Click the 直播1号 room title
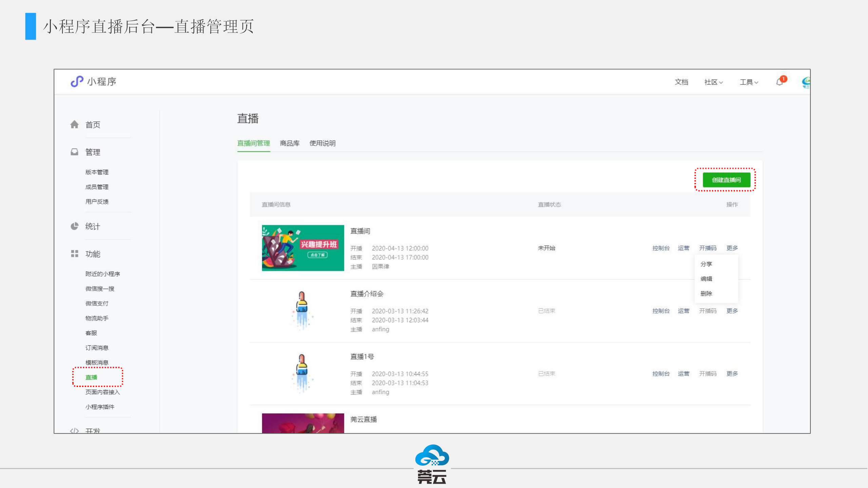Viewport: 868px width, 488px height. click(362, 357)
